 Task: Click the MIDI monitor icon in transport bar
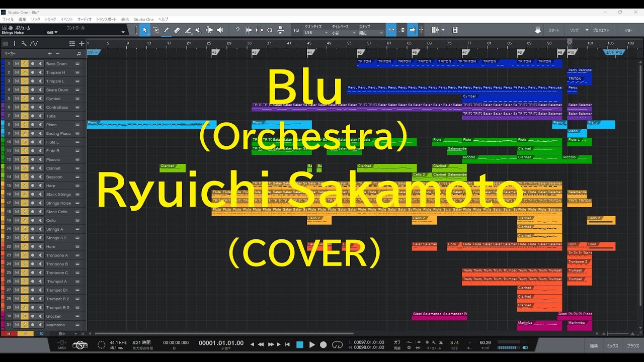62,344
